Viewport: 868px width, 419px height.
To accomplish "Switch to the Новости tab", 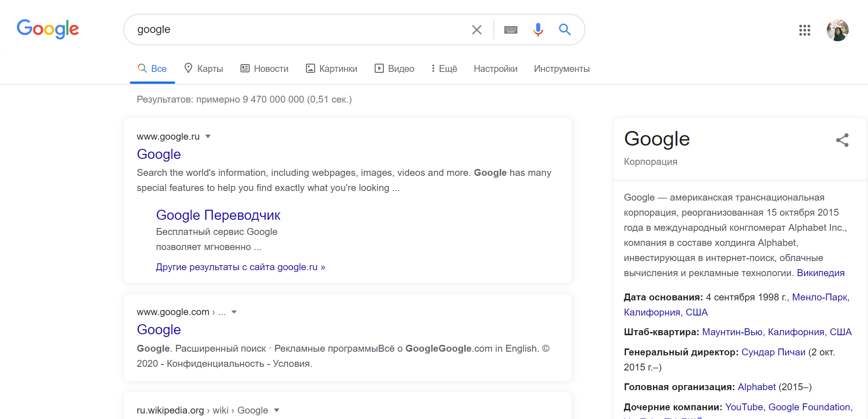I will [x=265, y=69].
